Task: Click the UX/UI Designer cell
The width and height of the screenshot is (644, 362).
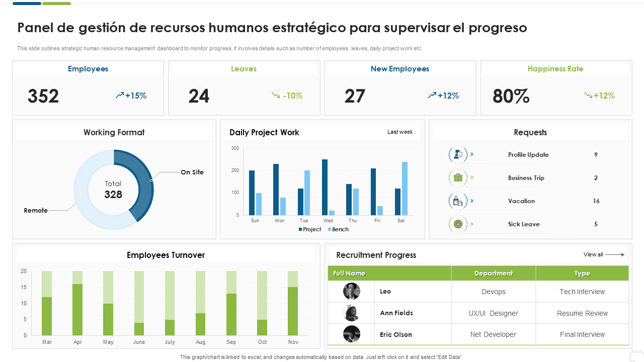Action: pyautogui.click(x=494, y=313)
